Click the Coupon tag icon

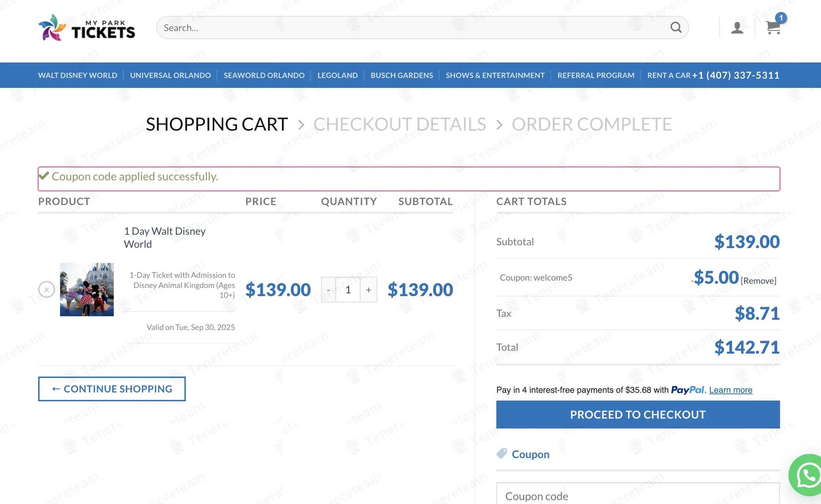coord(502,454)
